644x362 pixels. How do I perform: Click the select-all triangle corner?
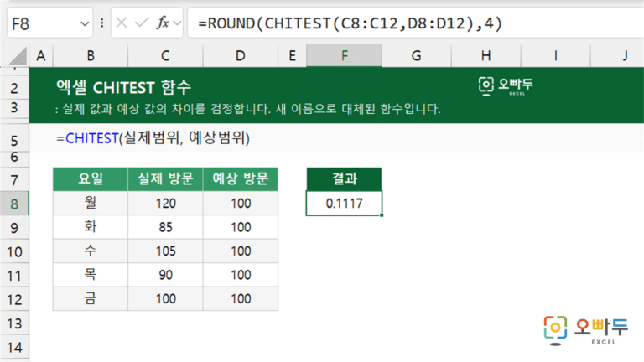pyautogui.click(x=17, y=56)
